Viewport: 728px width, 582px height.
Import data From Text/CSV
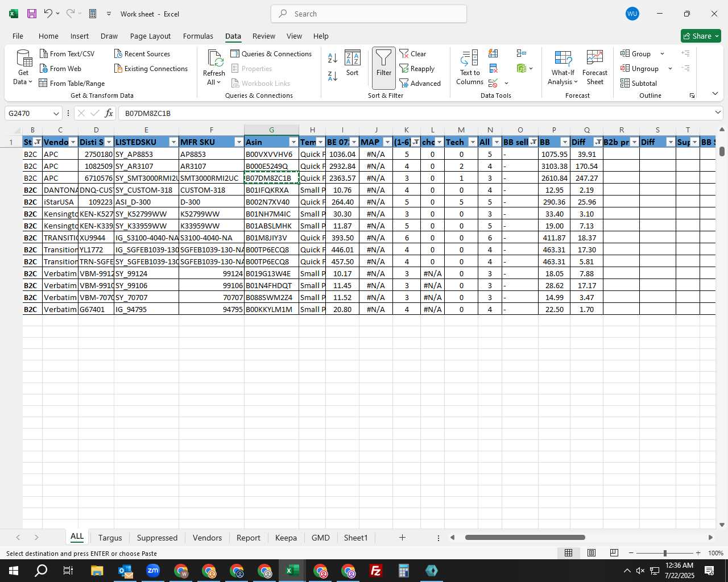[x=67, y=53]
